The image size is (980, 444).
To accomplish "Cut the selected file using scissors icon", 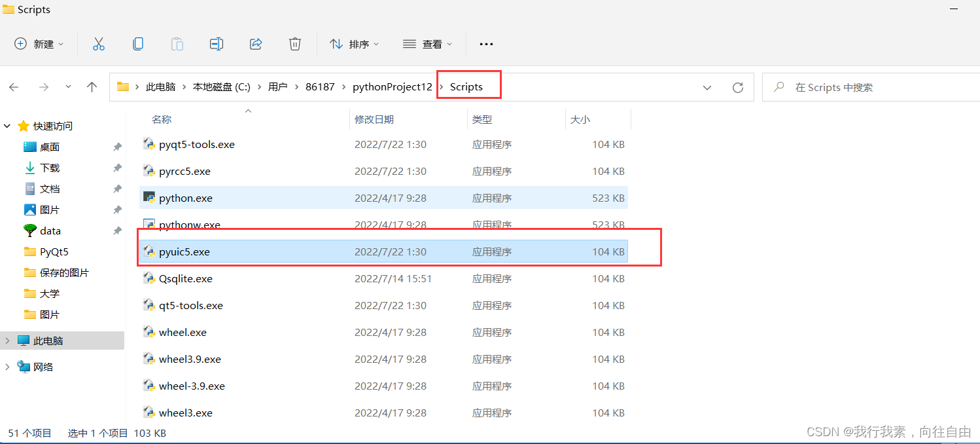I will pyautogui.click(x=99, y=44).
